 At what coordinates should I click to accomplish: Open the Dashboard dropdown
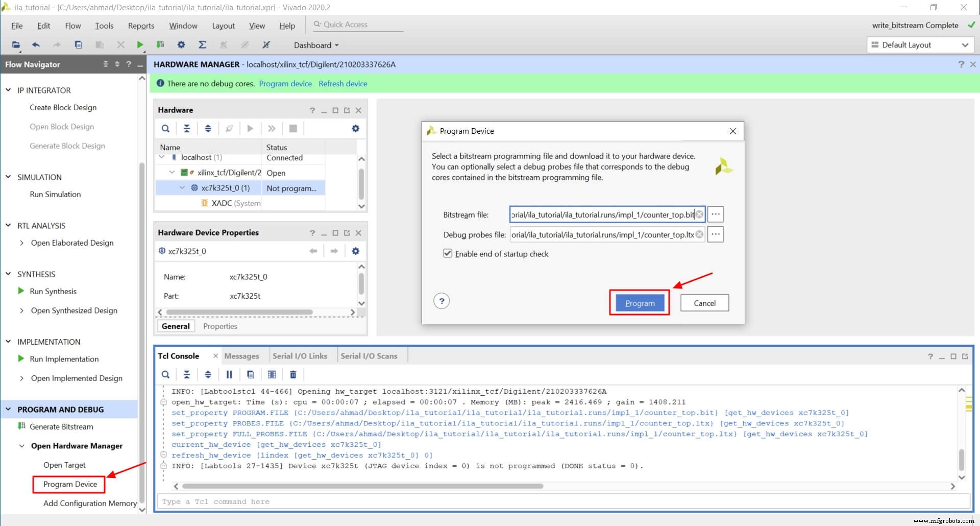[315, 45]
